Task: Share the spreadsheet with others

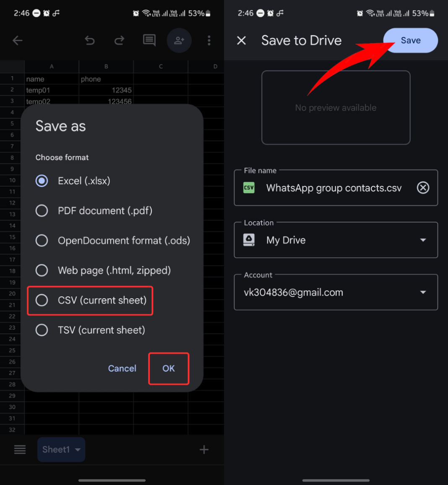Action: [x=179, y=40]
